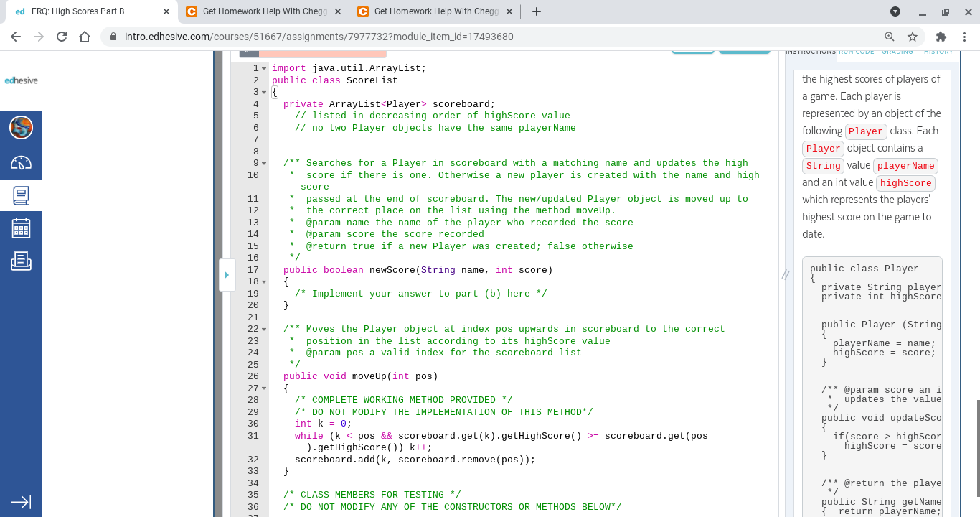Open the GRADING tab
This screenshot has height=517, width=980.
click(x=899, y=52)
